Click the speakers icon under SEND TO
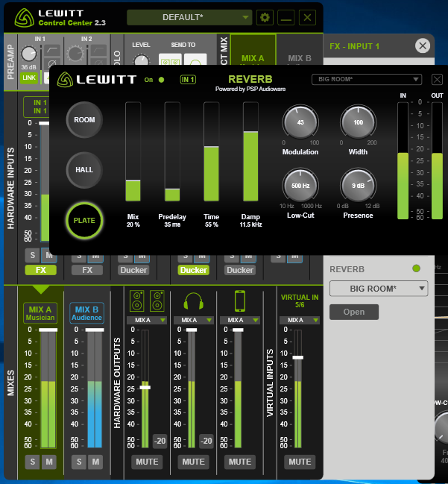The image size is (448, 484). [170, 59]
